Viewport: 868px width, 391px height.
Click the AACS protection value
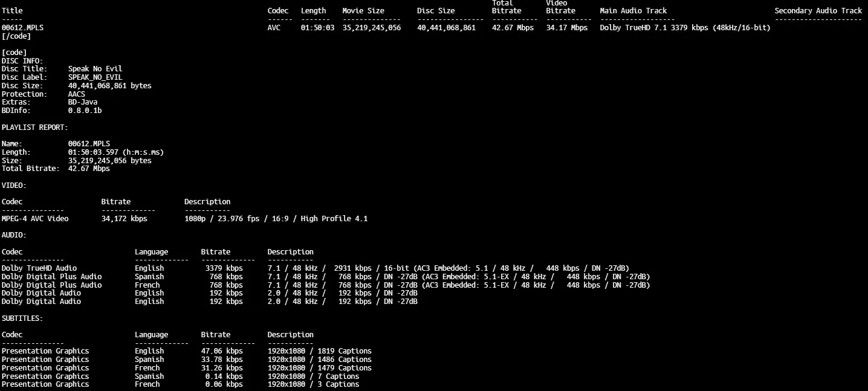tap(77, 94)
